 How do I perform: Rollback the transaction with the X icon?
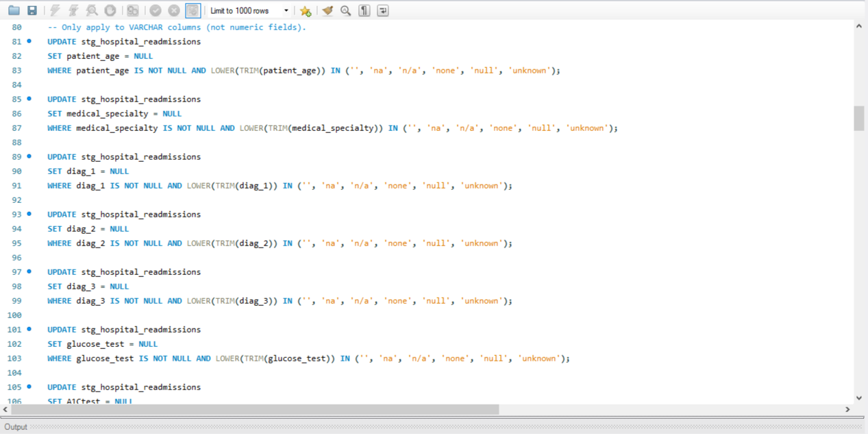pos(174,10)
